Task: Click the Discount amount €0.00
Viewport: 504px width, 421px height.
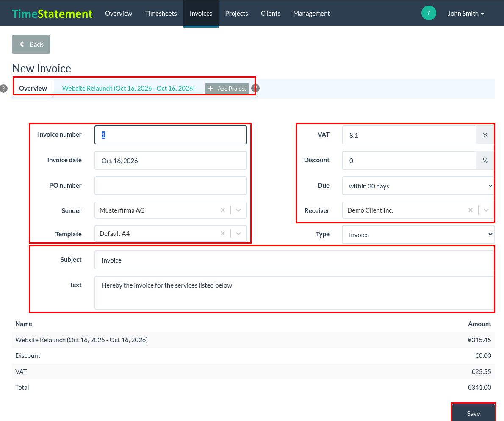Action: point(483,355)
